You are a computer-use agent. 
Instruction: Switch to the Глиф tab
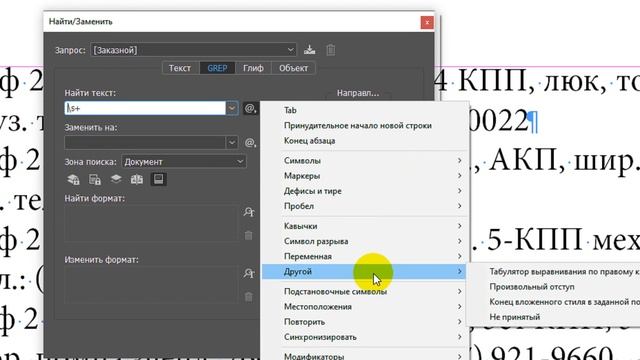pos(253,68)
